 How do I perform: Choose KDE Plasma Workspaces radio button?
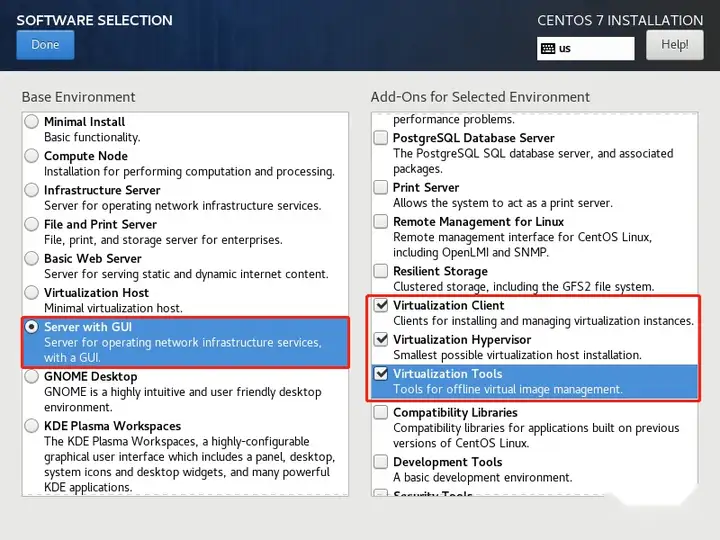(x=32, y=426)
